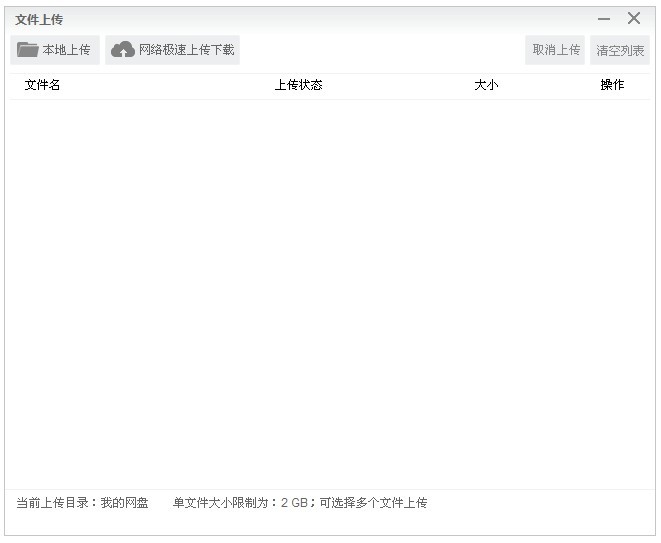Click the 文件上传 window title
Screen dimensions: 661x543
(39, 19)
